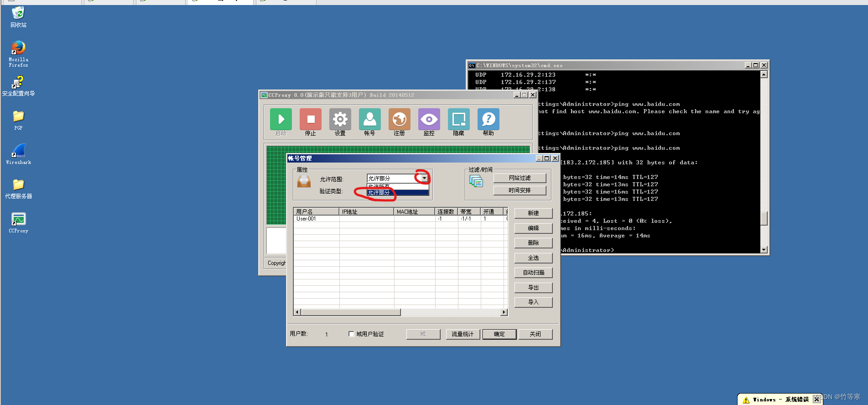
Task: Click the 导出 (Export) button
Action: coord(534,288)
